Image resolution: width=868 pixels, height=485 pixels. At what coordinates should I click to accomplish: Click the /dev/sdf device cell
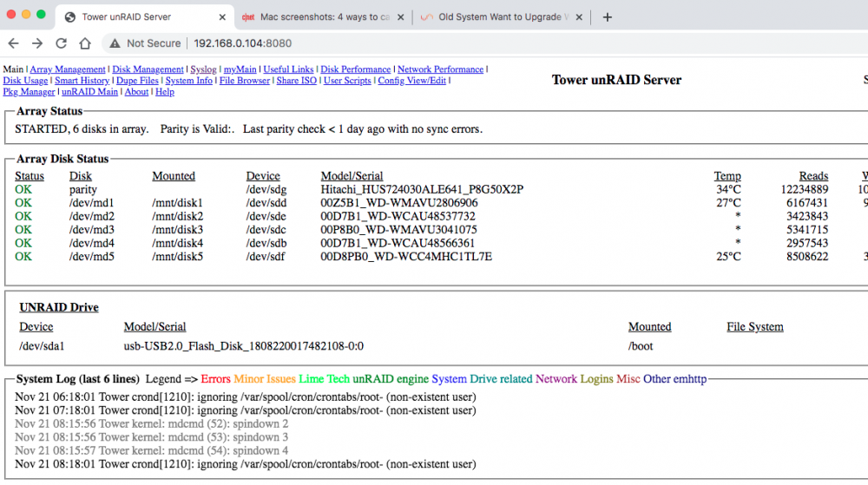pos(266,257)
